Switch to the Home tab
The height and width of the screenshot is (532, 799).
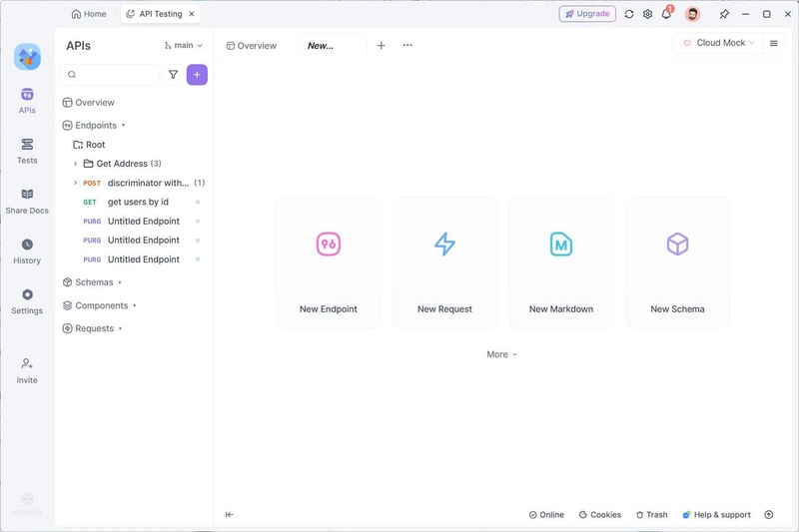click(89, 14)
